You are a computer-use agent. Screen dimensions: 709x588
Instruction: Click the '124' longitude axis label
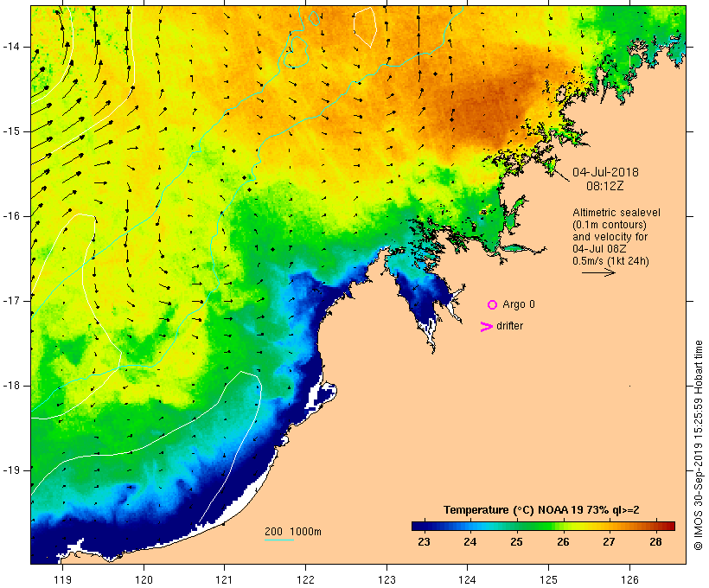pos(467,579)
